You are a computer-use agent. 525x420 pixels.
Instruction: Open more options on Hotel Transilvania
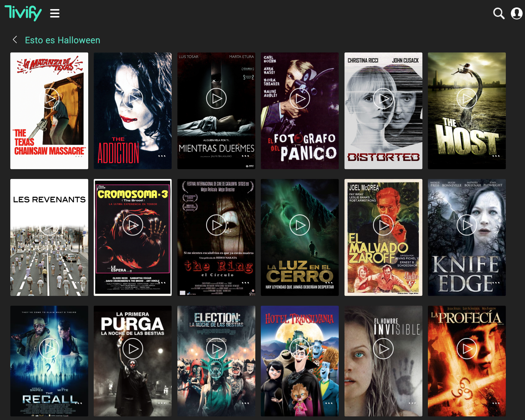[x=329, y=403]
